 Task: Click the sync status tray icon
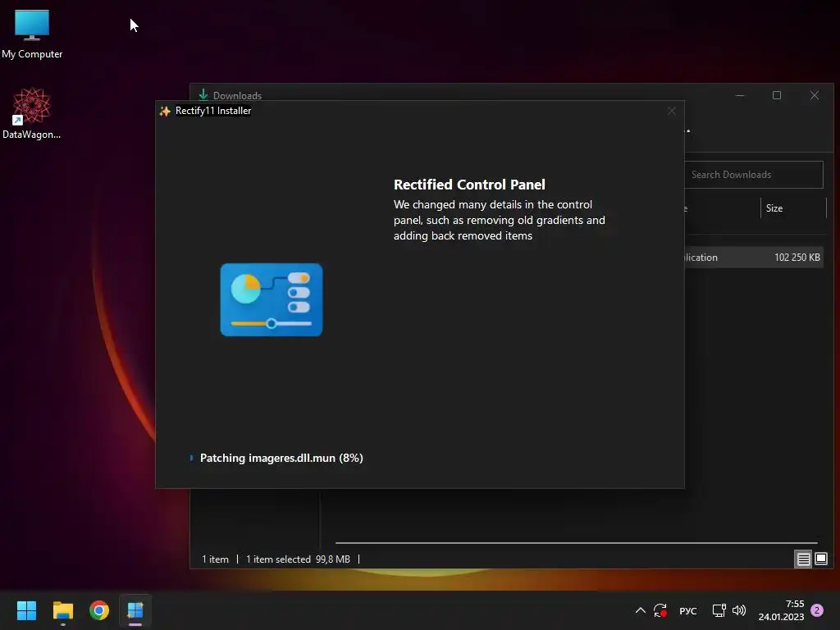[660, 610]
